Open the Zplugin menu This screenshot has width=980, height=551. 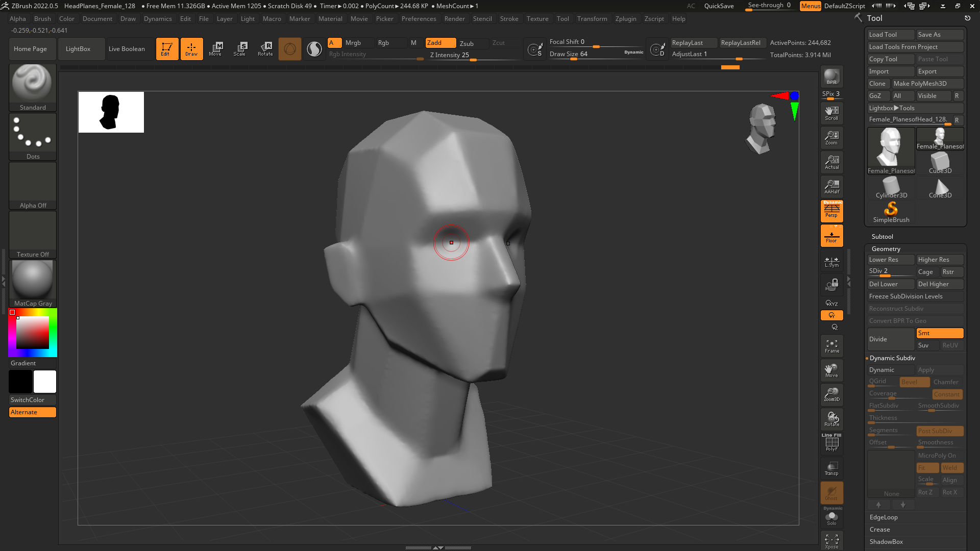[626, 19]
